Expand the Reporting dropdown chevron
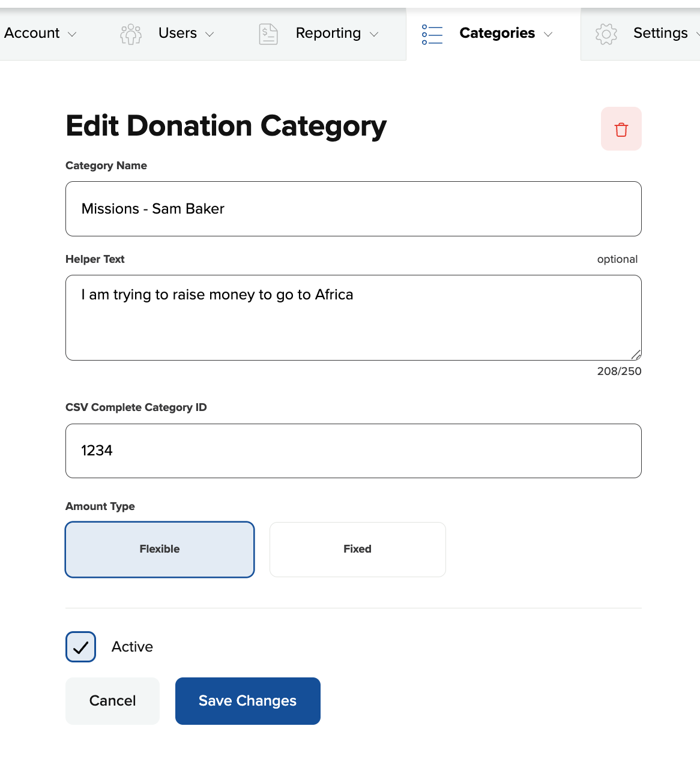Viewport: 700px width, 762px height. pyautogui.click(x=374, y=34)
